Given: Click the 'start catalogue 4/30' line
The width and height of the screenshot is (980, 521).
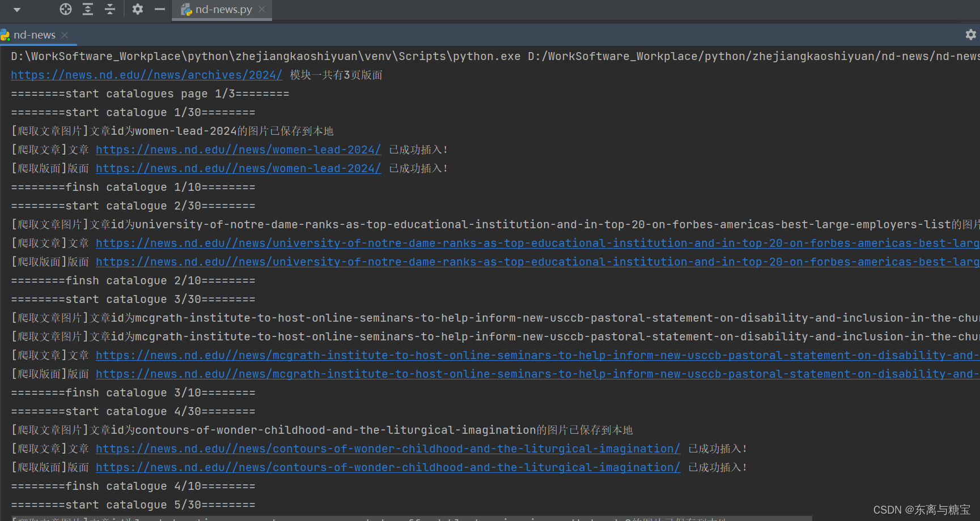Looking at the screenshot, I should tap(133, 411).
